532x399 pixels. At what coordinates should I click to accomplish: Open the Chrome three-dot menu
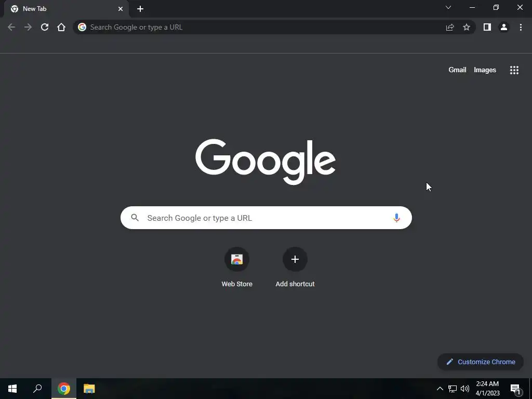[521, 27]
